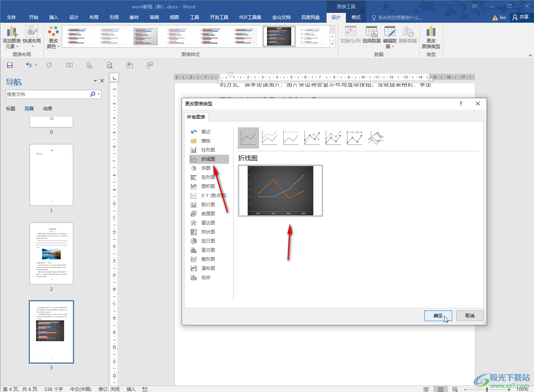The image size is (534, 392).
Task: Click the 所有图表 tab
Action: pyautogui.click(x=196, y=117)
